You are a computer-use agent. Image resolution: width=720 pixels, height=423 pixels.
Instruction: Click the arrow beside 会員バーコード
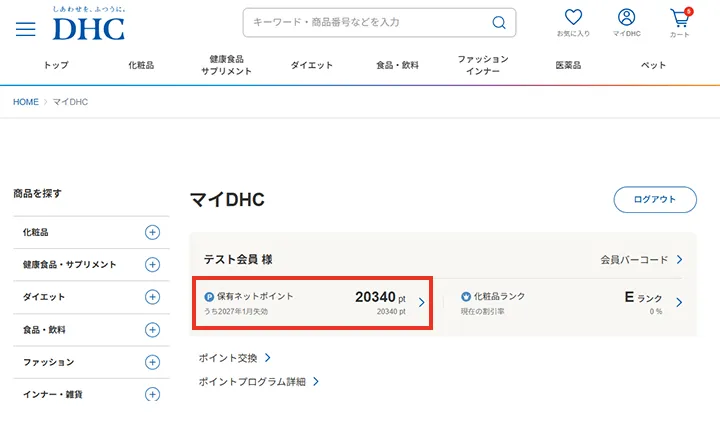click(679, 259)
